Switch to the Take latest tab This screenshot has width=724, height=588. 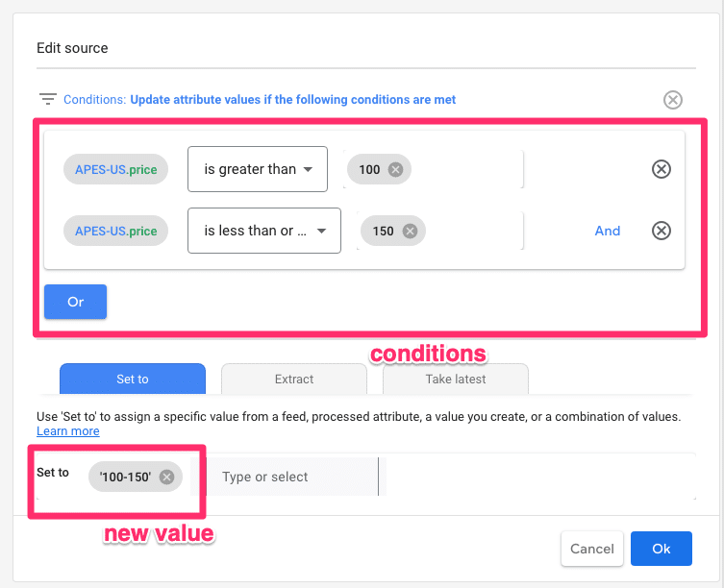coord(456,379)
